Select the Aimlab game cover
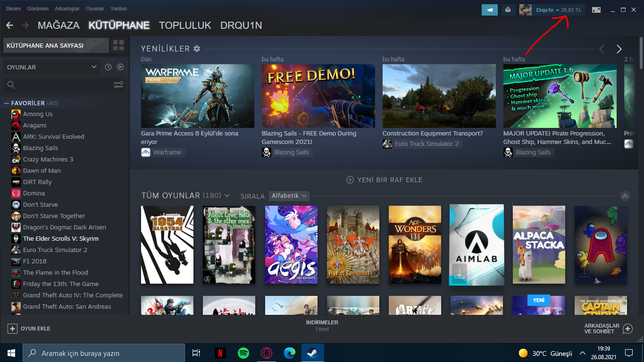 (x=477, y=244)
